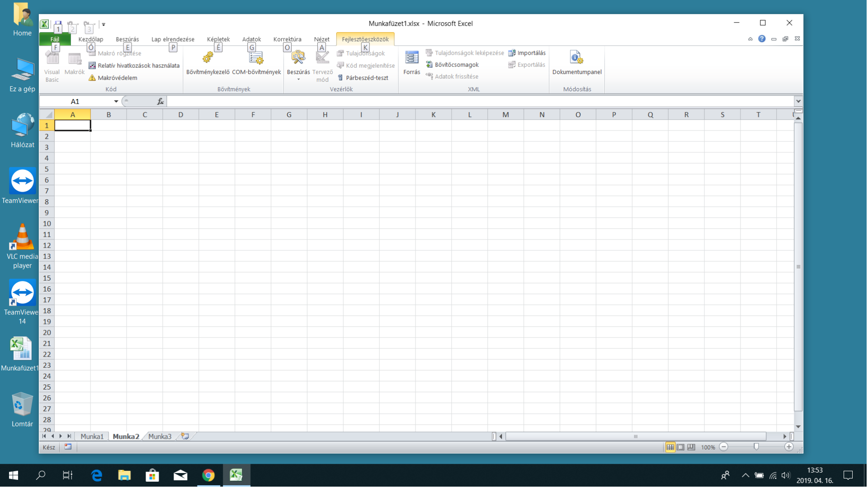The image size is (868, 488).
Task: Switch to the Korrektúra tab
Action: (x=287, y=39)
